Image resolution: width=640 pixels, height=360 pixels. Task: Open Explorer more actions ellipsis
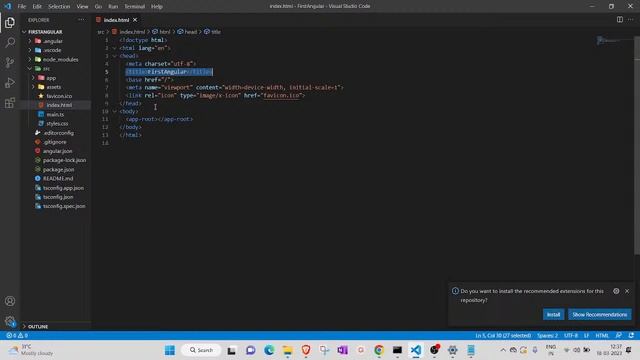point(81,20)
